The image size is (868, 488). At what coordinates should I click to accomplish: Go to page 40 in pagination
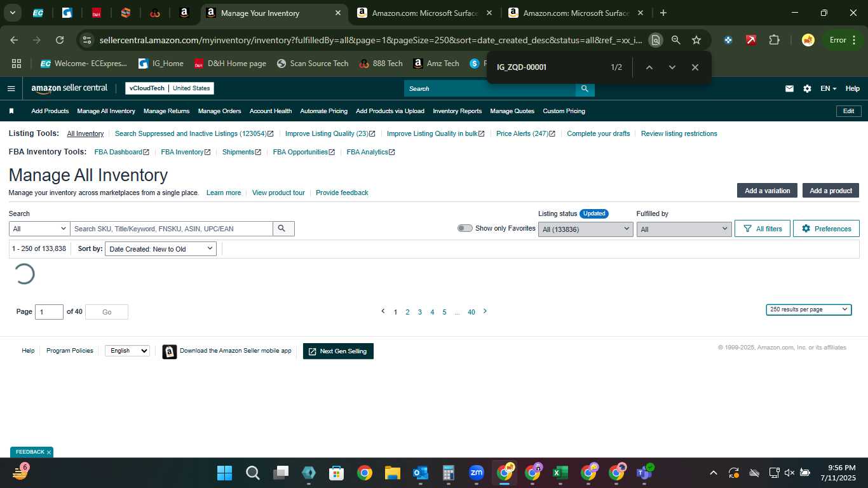click(x=471, y=312)
